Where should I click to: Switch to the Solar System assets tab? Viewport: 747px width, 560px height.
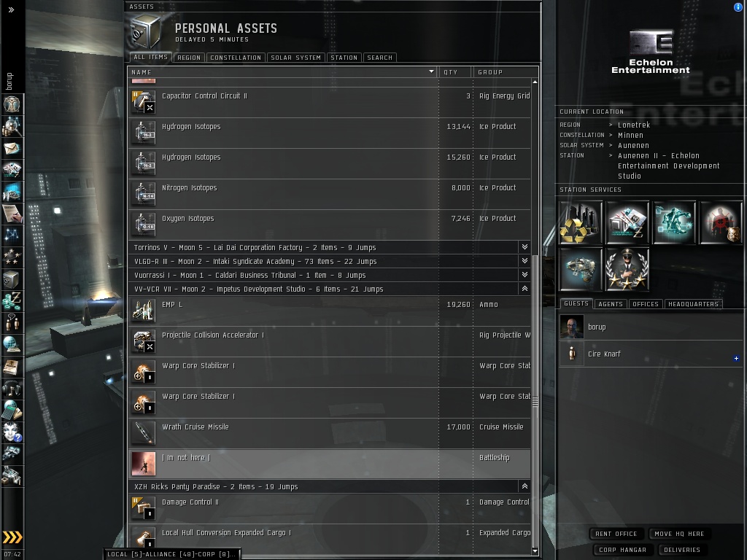click(296, 58)
